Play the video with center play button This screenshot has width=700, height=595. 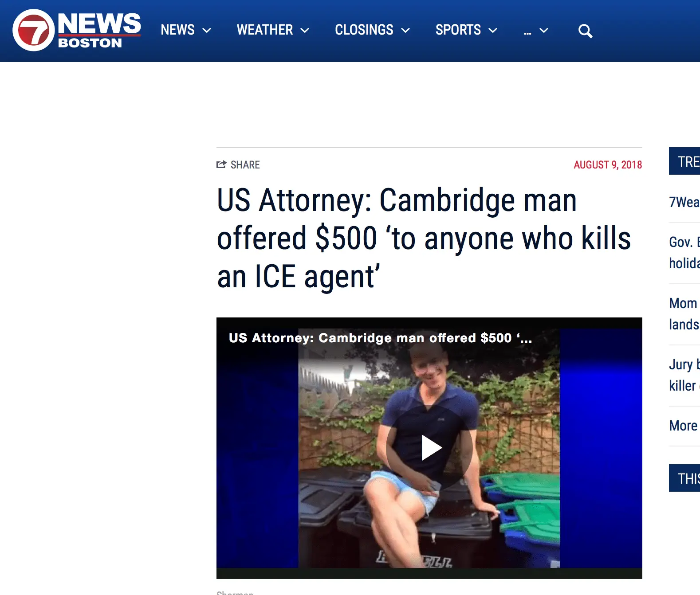(429, 448)
